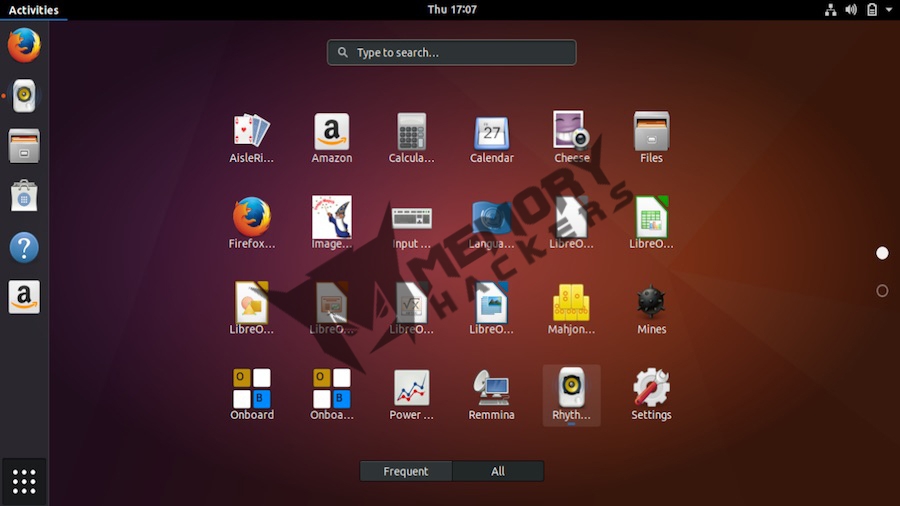Open LibreOffice Draw with yellow shapes icon
The image size is (900, 506).
coord(251,309)
